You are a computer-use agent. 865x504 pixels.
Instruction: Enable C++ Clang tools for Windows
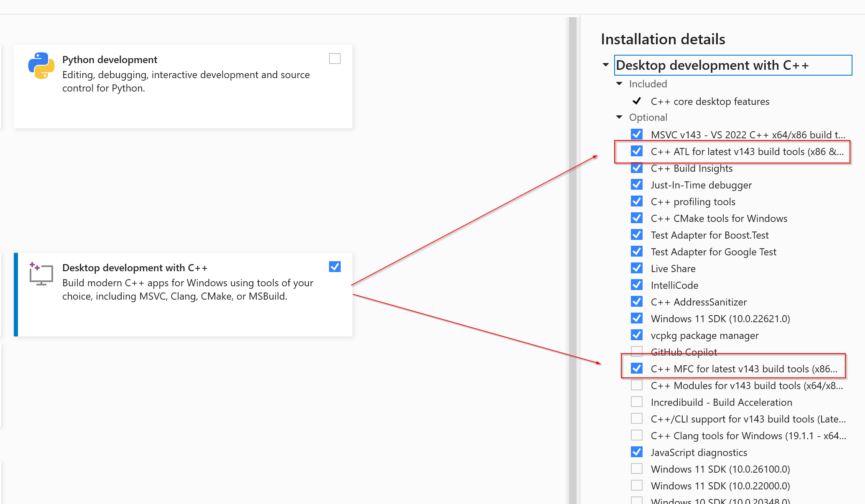(x=637, y=435)
